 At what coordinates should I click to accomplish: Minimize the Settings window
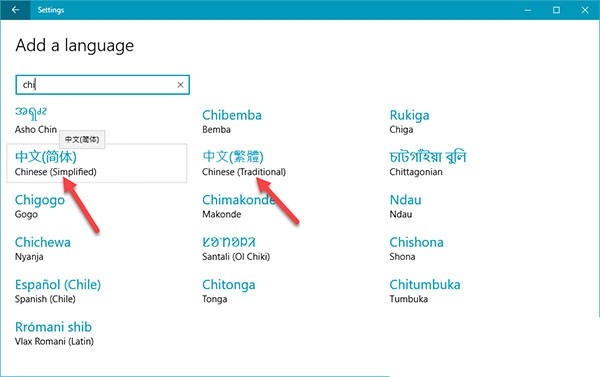528,10
